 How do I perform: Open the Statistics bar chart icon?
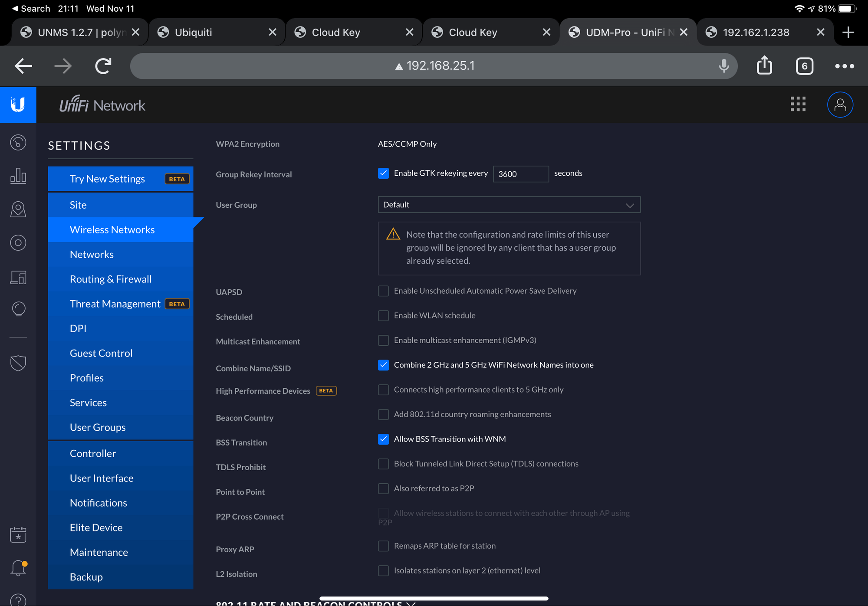[x=18, y=176]
